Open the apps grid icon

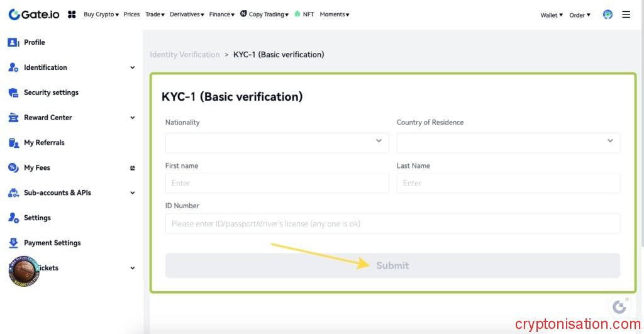pos(72,14)
